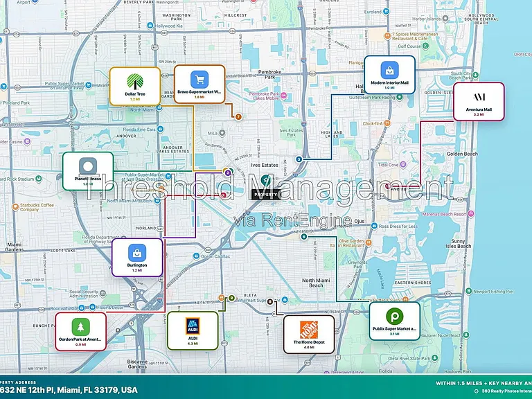Click the Dollar Tree logo icon
Viewport: 532px width, 399px height.
point(135,82)
